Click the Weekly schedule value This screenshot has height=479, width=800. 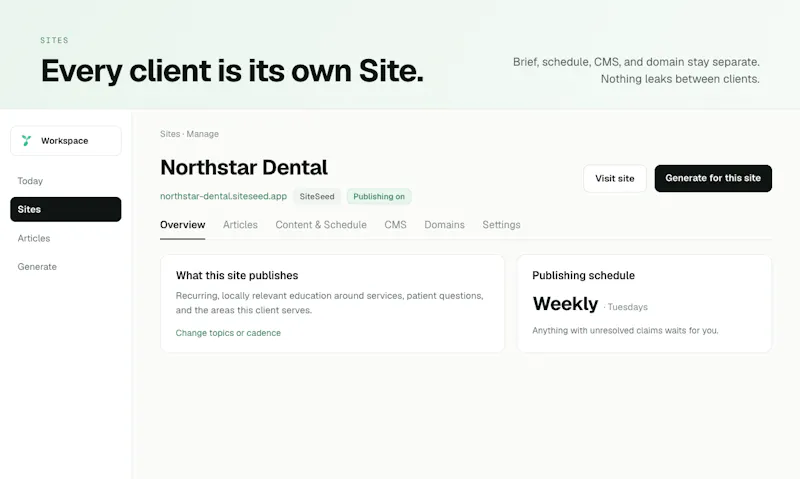(x=565, y=304)
